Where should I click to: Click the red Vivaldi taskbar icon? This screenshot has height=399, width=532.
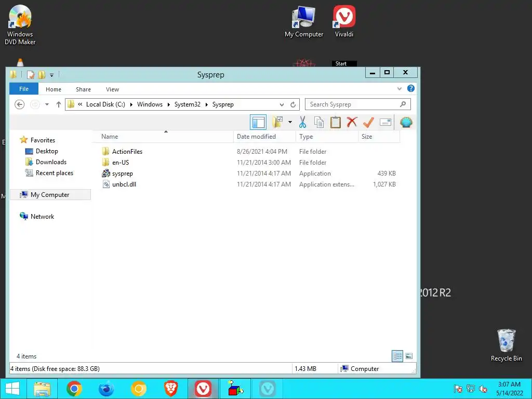(203, 389)
